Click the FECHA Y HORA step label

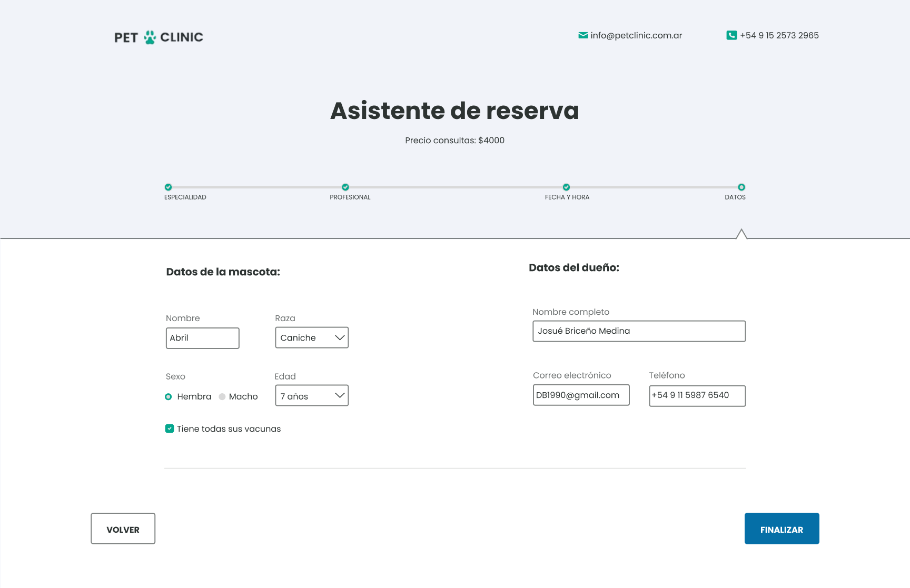567,197
